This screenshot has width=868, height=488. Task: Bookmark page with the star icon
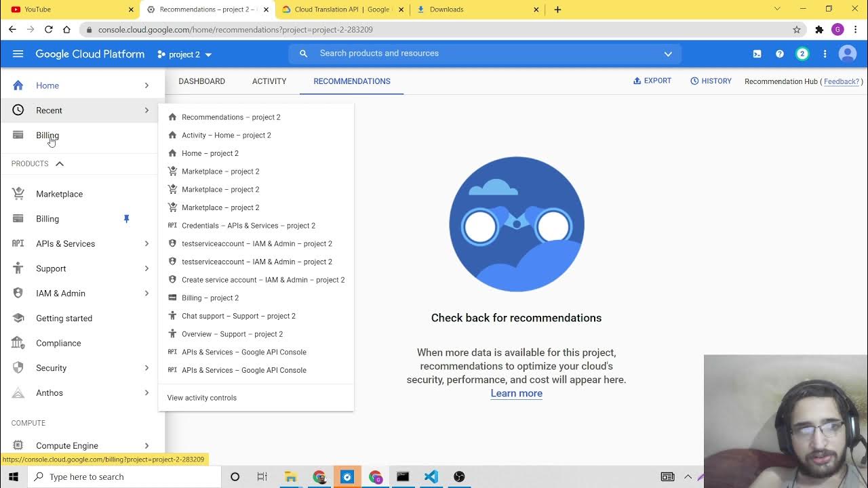click(797, 30)
